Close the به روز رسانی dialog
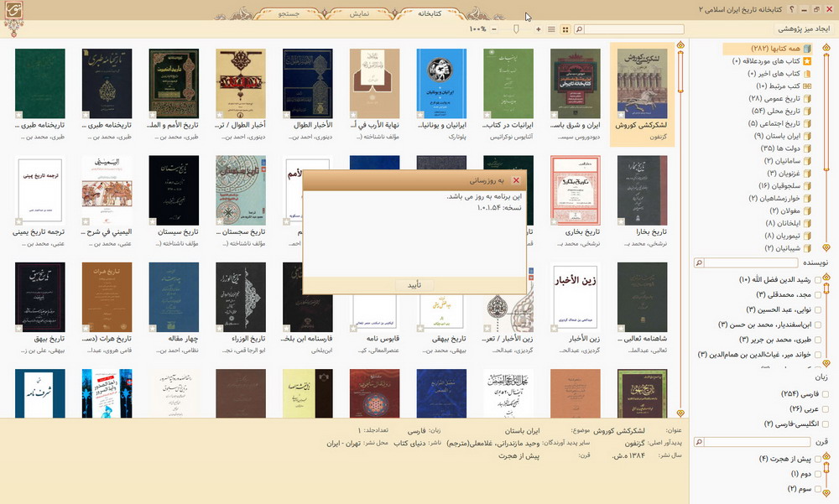 516,181
